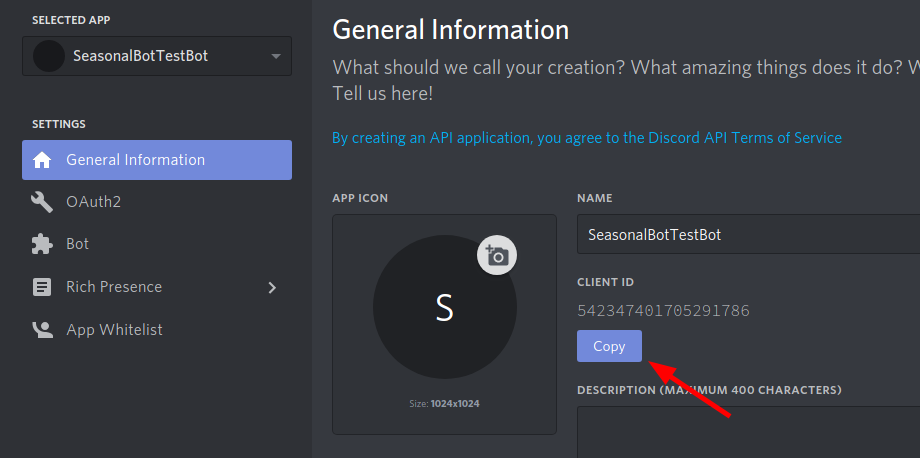Open the General Information settings page

point(157,160)
